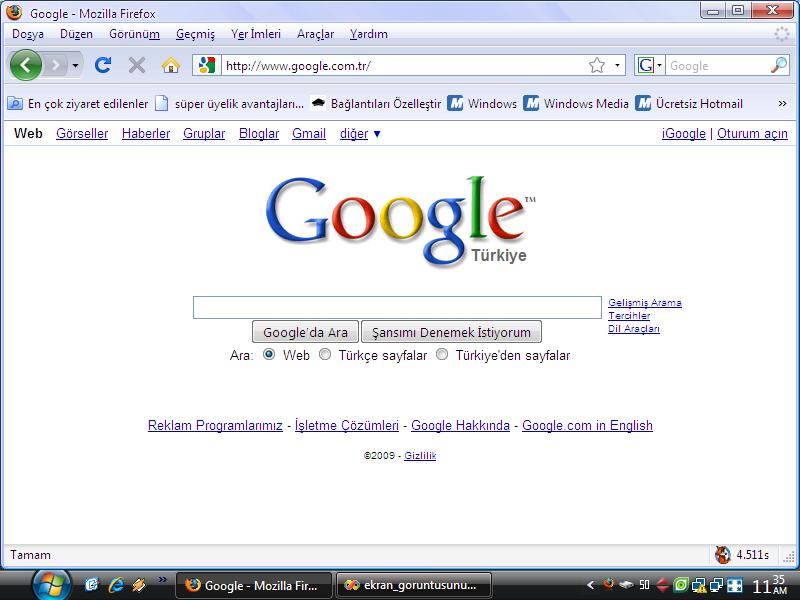The width and height of the screenshot is (800, 600).
Task: Click the magnifier search icon in the search bar
Action: click(x=779, y=65)
